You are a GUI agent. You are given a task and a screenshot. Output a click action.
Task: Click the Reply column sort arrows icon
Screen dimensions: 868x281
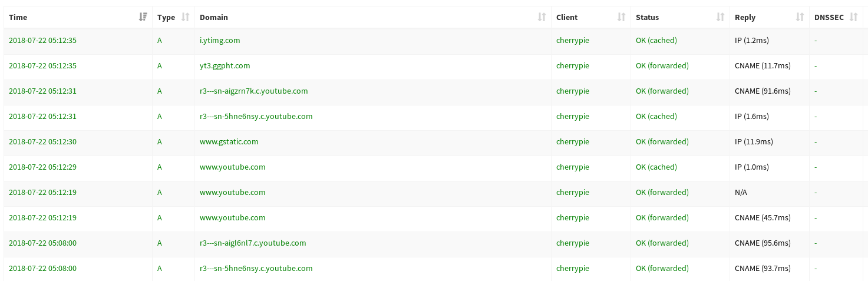pos(800,17)
